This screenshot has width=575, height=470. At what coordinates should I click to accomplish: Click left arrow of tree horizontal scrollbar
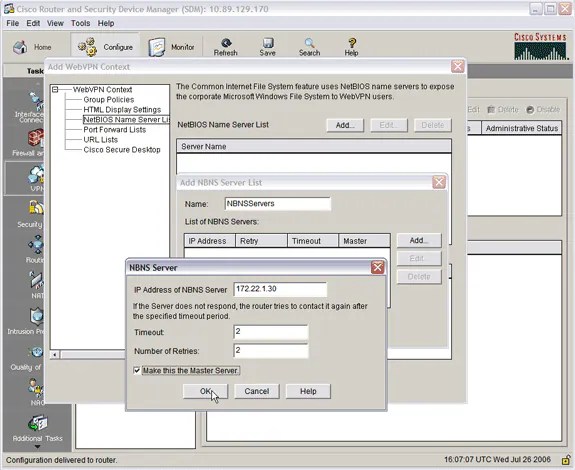55,355
